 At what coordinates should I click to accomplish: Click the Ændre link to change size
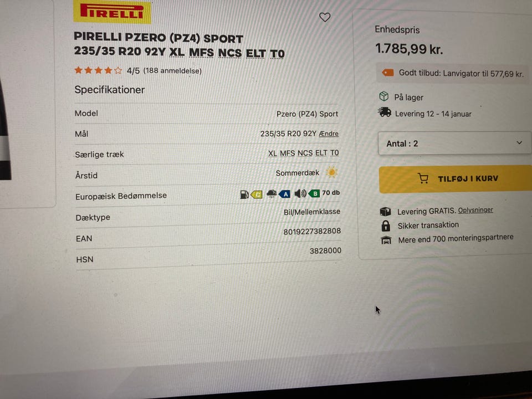329,134
